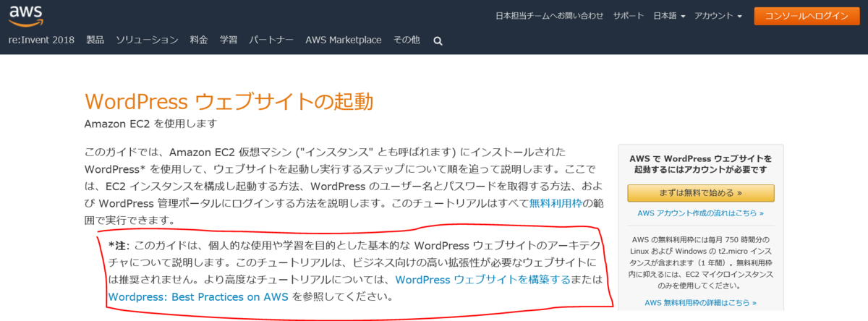Screen dimensions: 868x321
Task: Open re:Invent 2018 menu item
Action: point(42,40)
